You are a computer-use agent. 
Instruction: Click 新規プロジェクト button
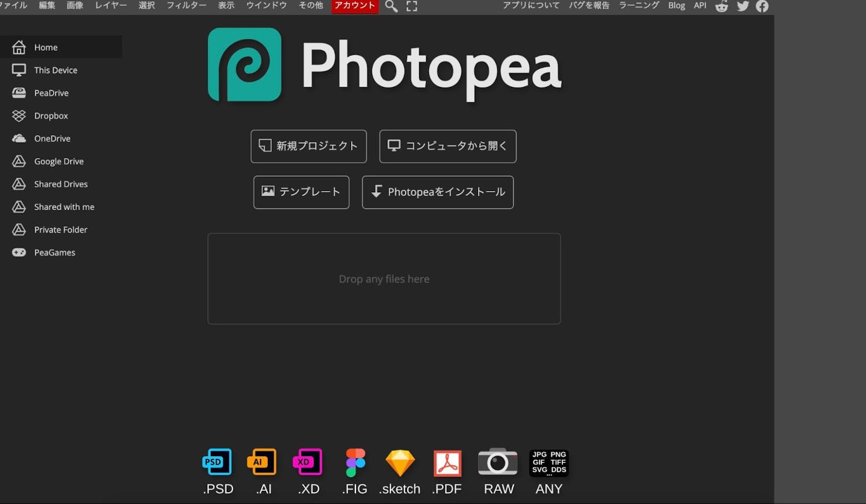309,146
